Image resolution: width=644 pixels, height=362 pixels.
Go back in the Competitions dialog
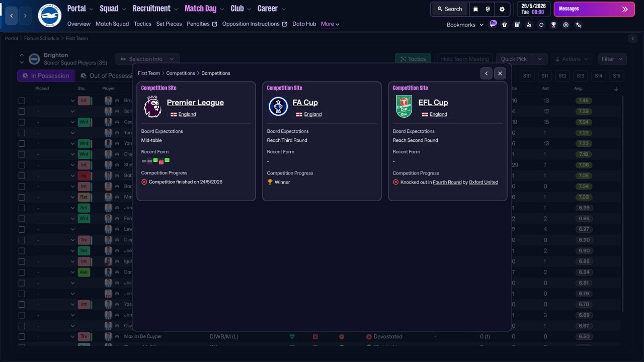click(486, 73)
